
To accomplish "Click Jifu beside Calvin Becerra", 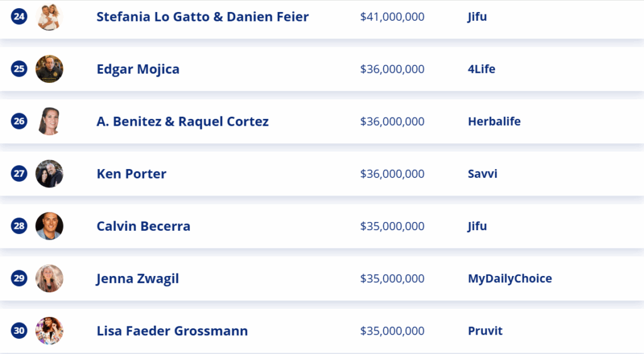I will (477, 227).
